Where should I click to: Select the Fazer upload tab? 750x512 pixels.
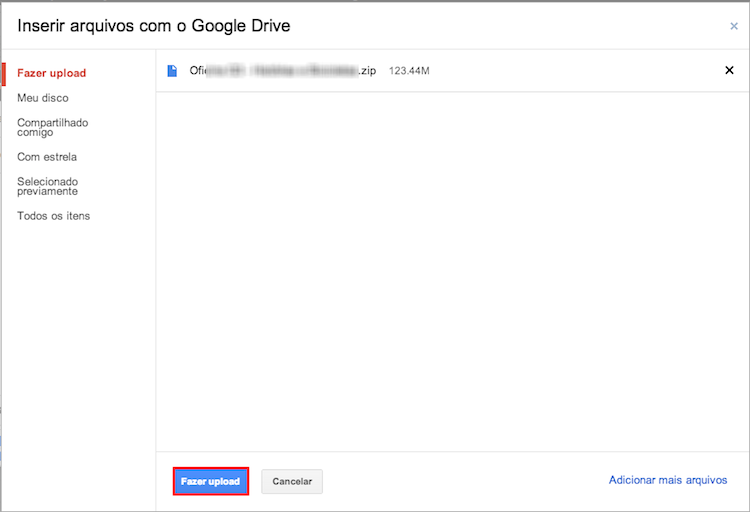coord(52,73)
